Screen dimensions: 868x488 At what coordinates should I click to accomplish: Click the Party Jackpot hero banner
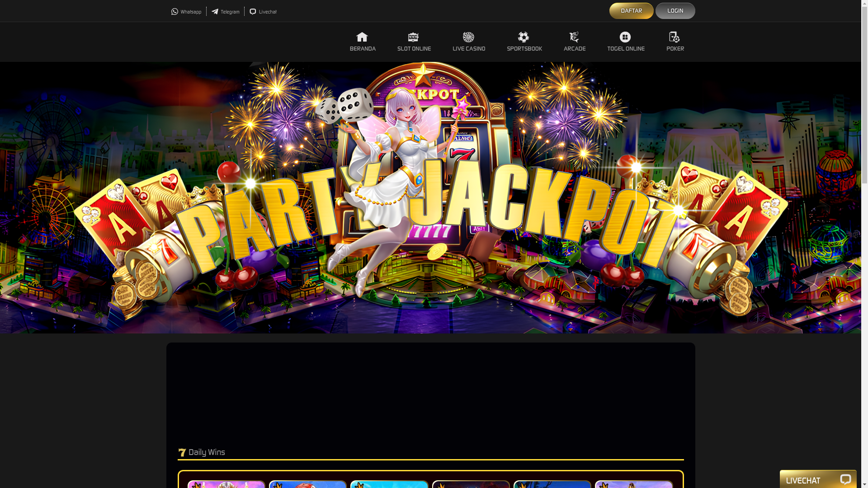pyautogui.click(x=430, y=197)
